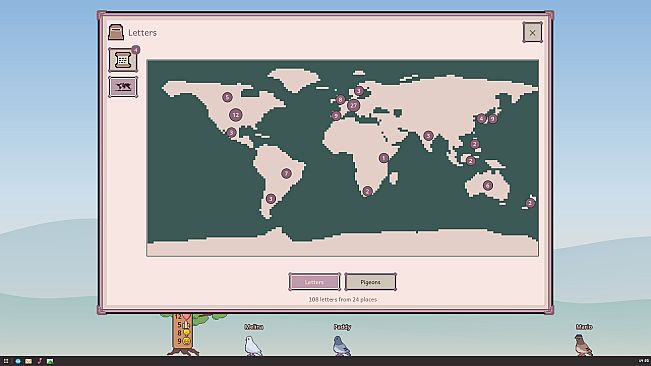Open the 27-letter marker in Europe
Viewport: 651px width, 366px height.
point(353,105)
